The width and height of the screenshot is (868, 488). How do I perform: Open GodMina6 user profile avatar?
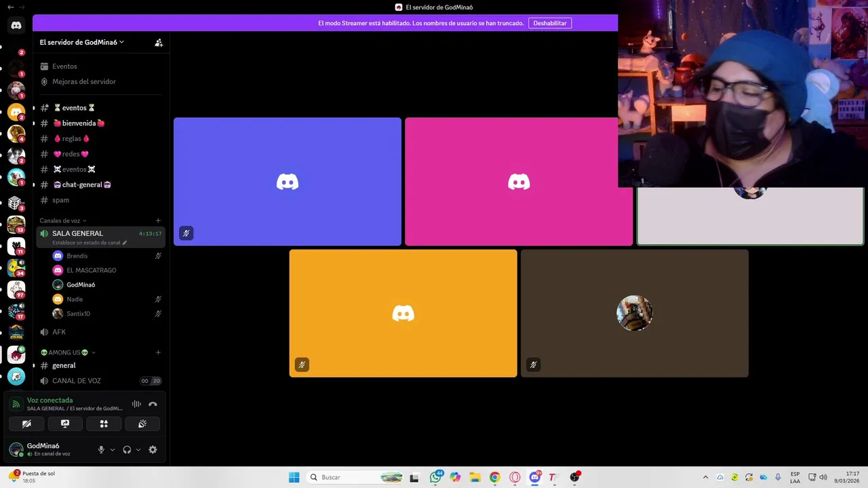[16, 449]
